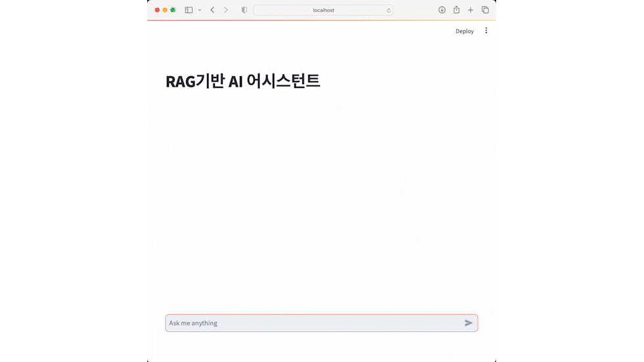Viewport: 644px width, 362px height.
Task: Minimize the window with the yellow button
Action: 165,10
